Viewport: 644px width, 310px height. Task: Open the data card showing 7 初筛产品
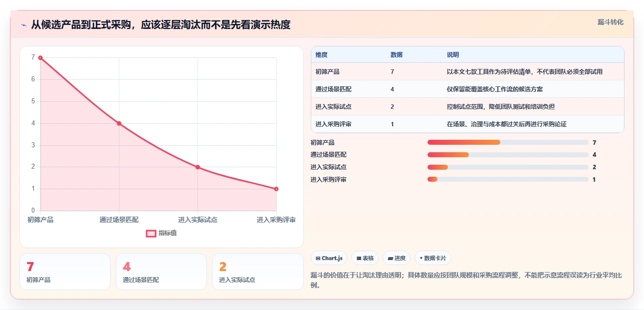click(65, 272)
